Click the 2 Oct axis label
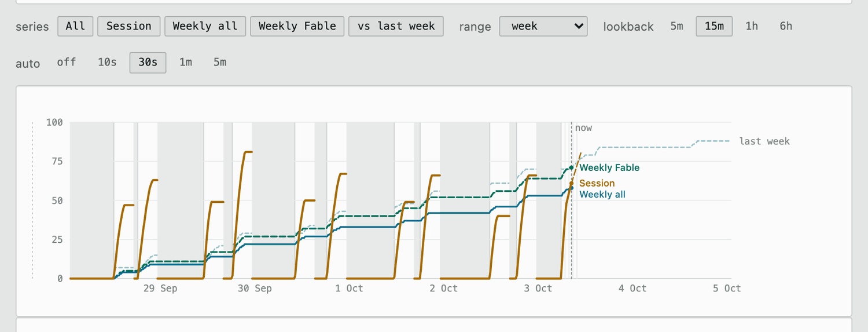 [x=443, y=289]
